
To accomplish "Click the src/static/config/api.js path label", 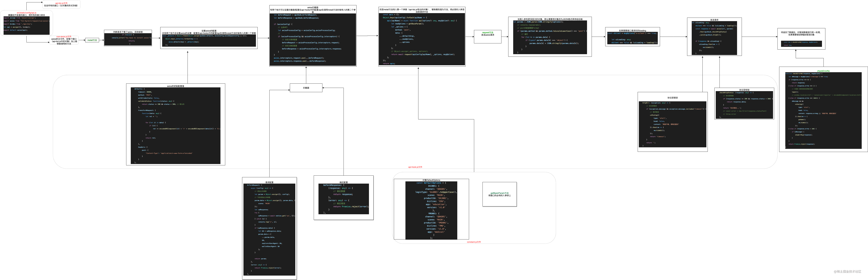I will click(x=27, y=13).
